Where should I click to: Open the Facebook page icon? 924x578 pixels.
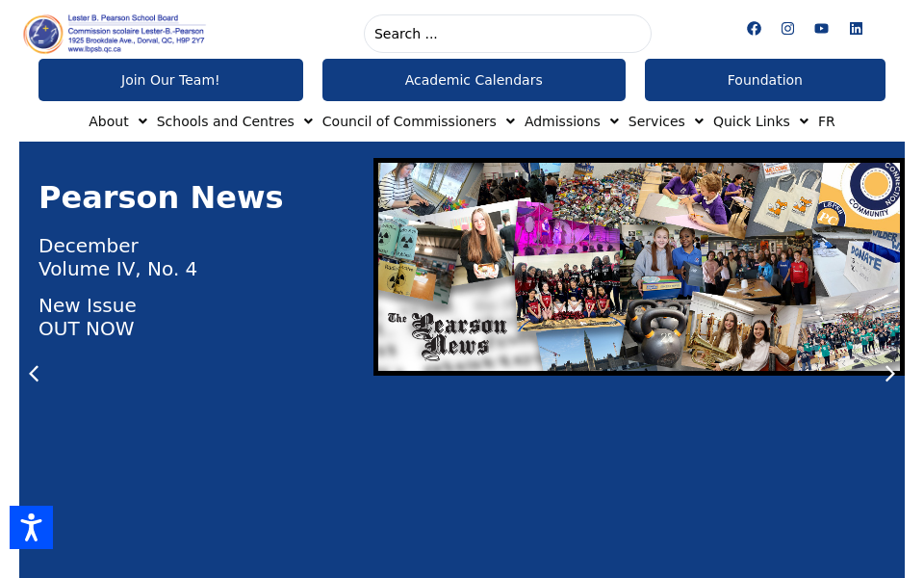click(x=754, y=28)
